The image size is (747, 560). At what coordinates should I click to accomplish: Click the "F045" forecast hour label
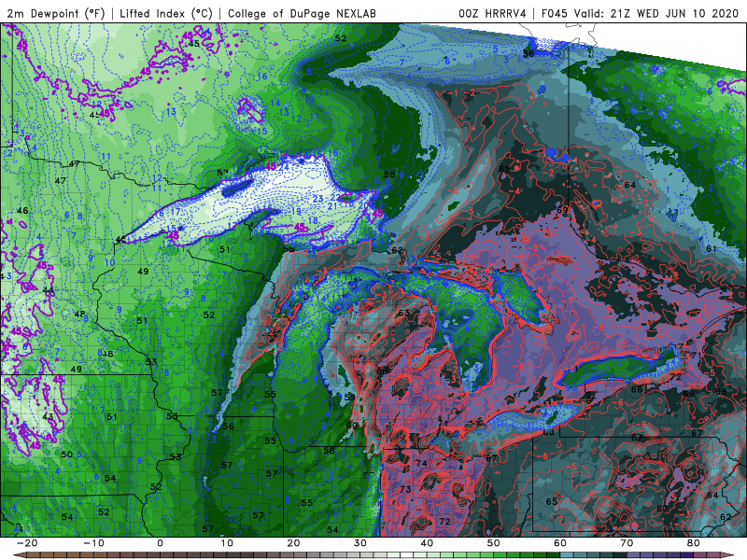coord(555,13)
